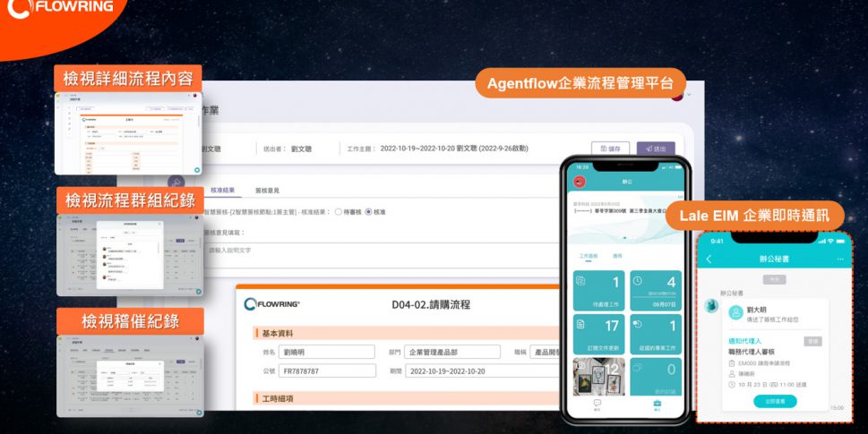Tap the date chip at top of 辦公秘書 chat
Screen dimensions: 868x434
point(775,280)
